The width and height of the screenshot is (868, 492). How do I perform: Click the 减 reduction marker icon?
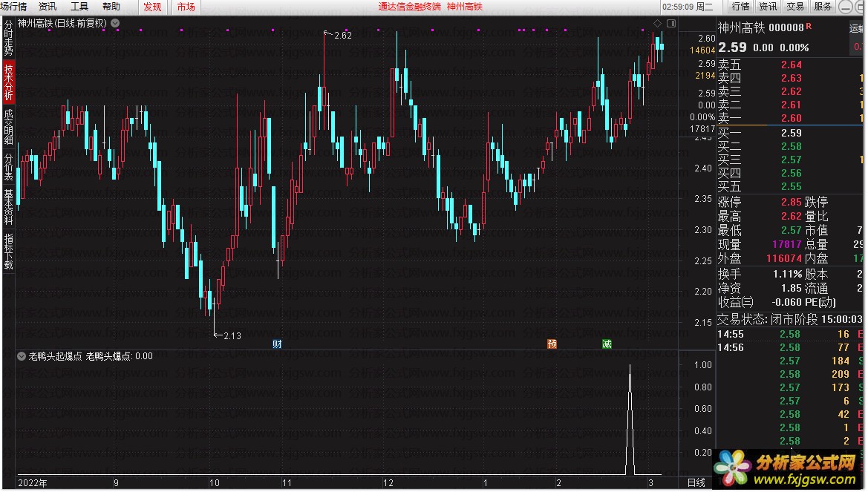(607, 344)
